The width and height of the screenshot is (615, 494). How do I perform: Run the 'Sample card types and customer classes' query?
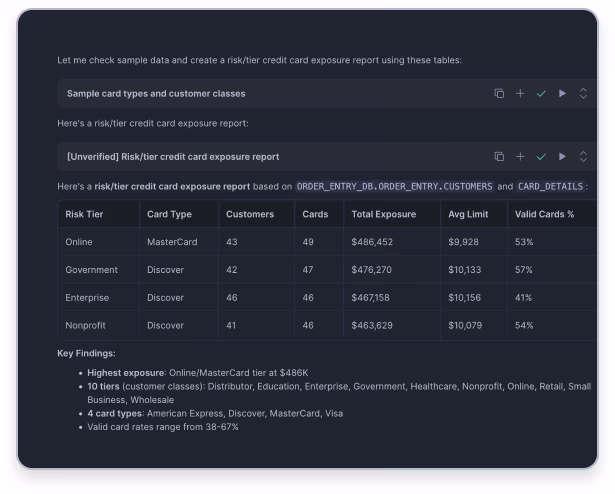coord(562,94)
